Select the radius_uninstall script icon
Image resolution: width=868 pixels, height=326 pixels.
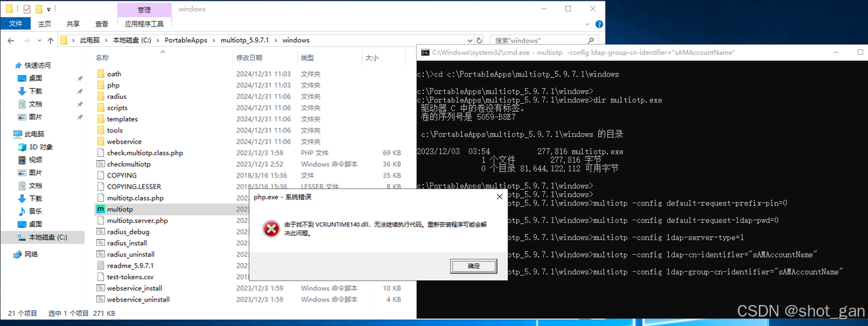pos(100,254)
